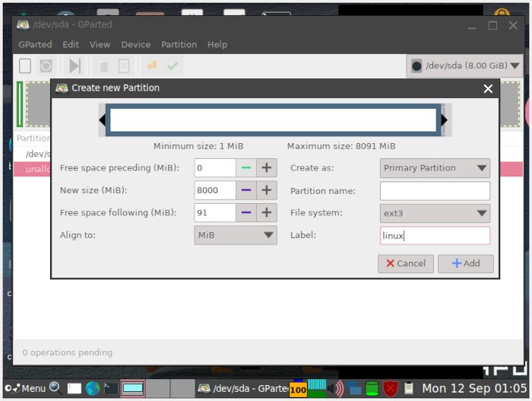Open the Align to MiB dropdown
The width and height of the screenshot is (532, 401).
tap(236, 235)
